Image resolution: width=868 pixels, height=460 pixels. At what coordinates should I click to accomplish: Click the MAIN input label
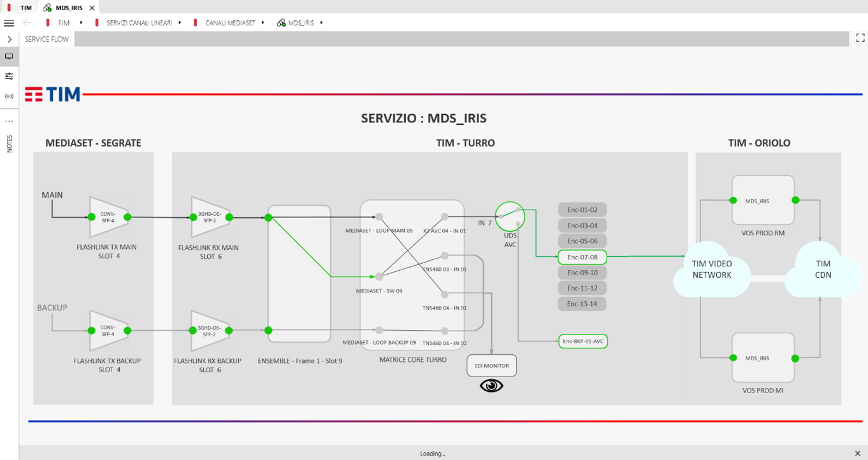[52, 194]
